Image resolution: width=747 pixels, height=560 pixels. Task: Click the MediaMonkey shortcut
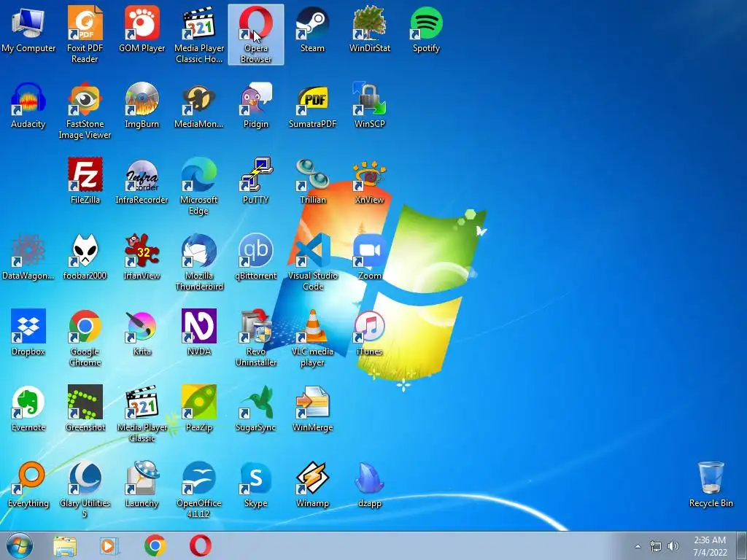pyautogui.click(x=199, y=105)
